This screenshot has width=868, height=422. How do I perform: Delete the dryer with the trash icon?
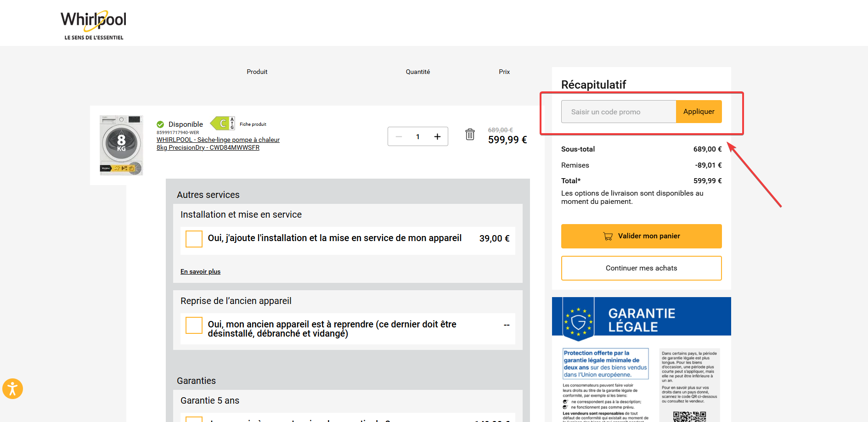470,134
